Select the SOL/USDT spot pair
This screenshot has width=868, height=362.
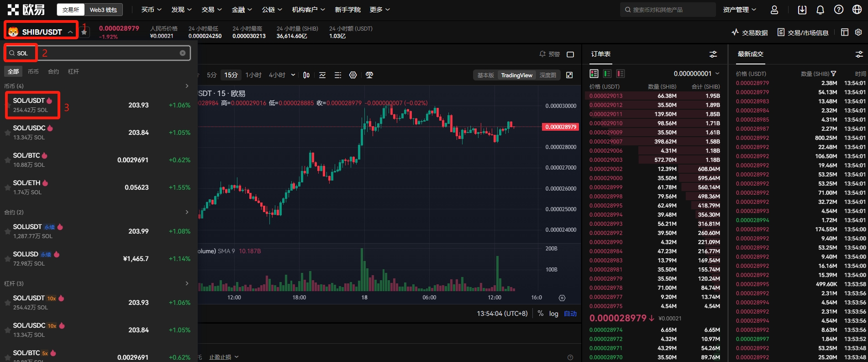[99, 105]
